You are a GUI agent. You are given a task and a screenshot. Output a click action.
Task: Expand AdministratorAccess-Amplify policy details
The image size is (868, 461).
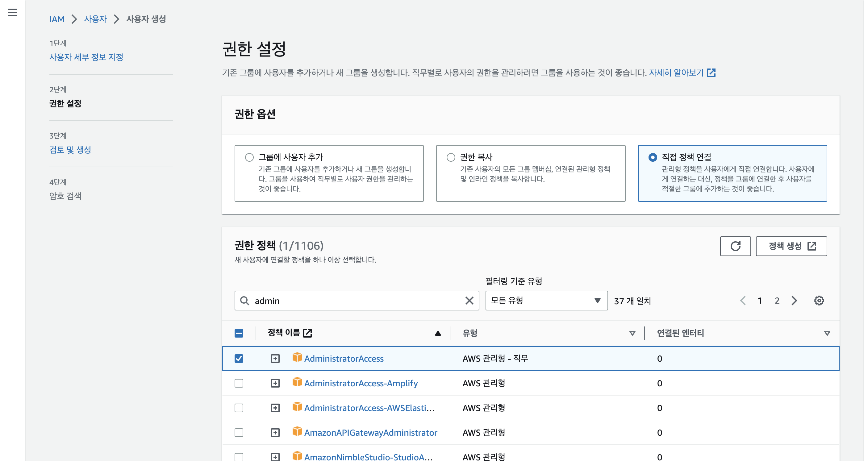tap(275, 383)
